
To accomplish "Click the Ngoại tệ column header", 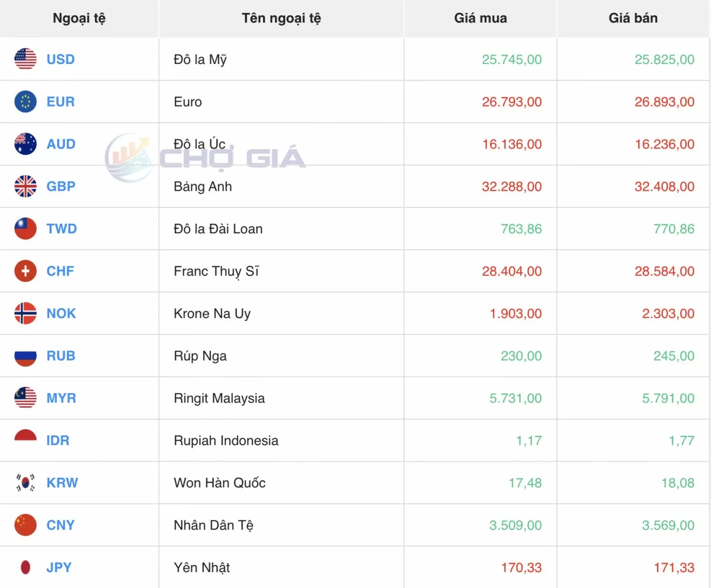I will pyautogui.click(x=79, y=18).
